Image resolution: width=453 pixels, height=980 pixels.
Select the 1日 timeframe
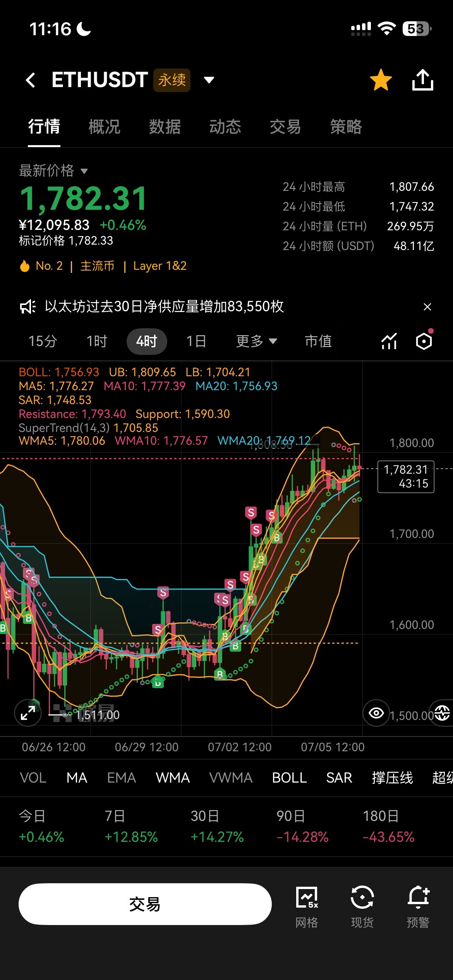coord(196,341)
